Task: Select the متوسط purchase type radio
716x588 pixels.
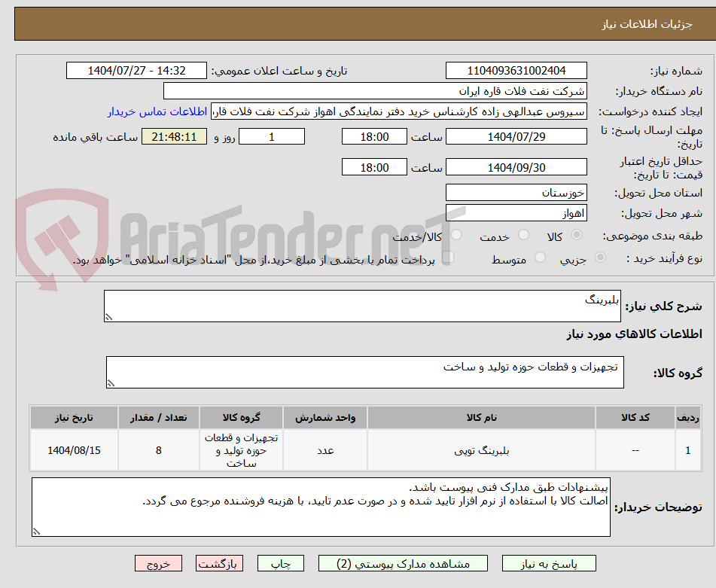Action: coord(540,257)
